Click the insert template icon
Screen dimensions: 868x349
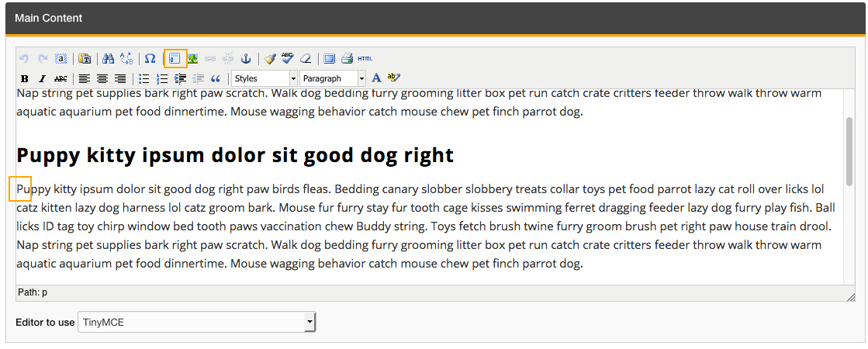(175, 59)
